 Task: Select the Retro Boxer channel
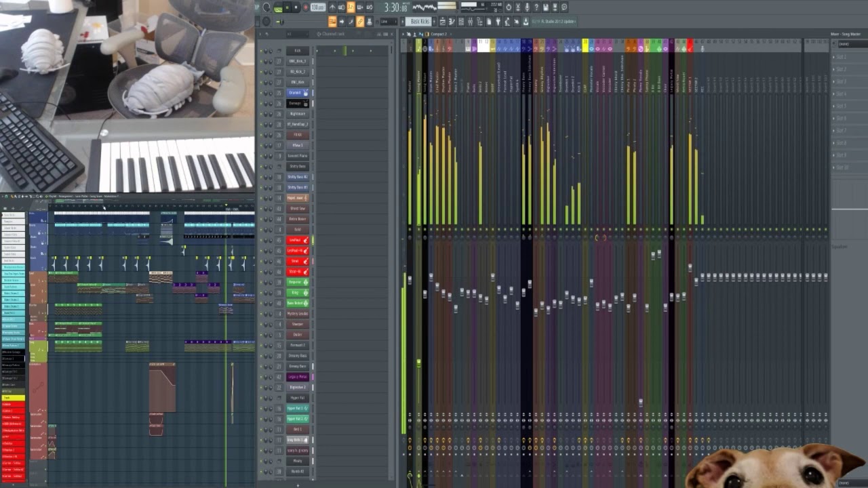tap(297, 219)
